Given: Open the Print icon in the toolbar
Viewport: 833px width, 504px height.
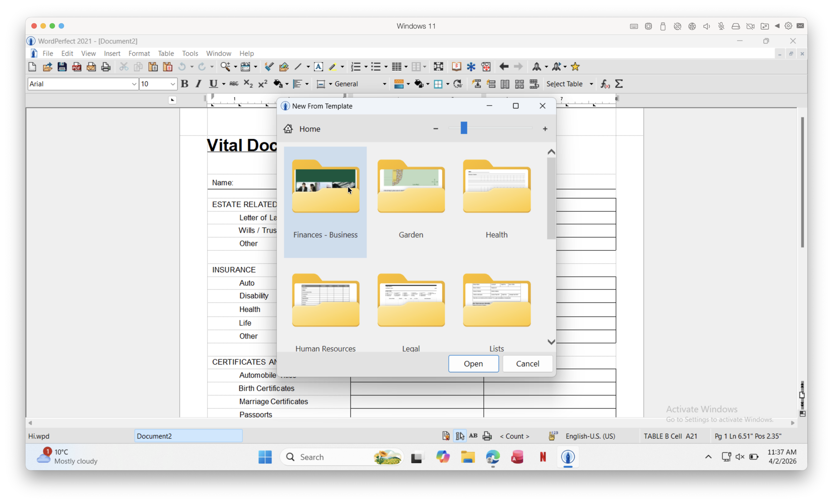Looking at the screenshot, I should tap(106, 67).
